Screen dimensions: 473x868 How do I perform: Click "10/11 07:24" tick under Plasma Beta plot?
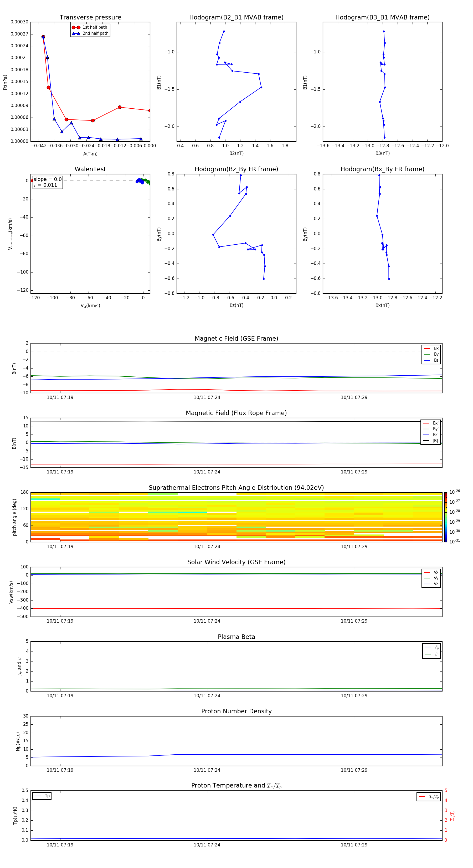pos(207,695)
